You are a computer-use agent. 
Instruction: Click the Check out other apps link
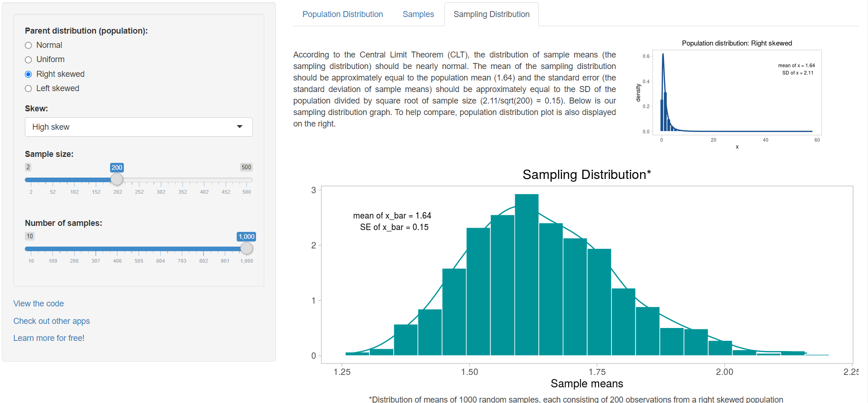(x=52, y=321)
